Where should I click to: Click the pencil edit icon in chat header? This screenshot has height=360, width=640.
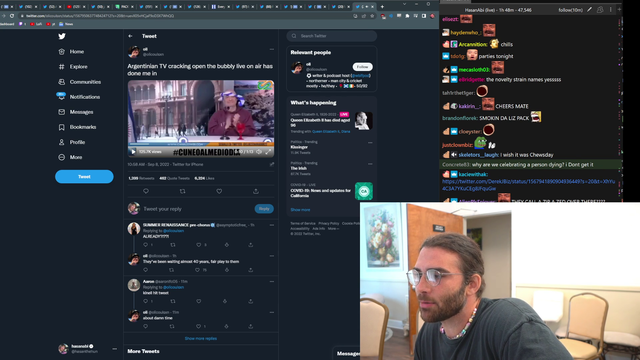coord(589,9)
